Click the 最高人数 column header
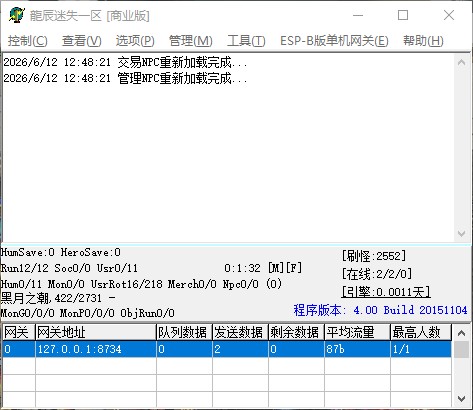 coord(421,332)
